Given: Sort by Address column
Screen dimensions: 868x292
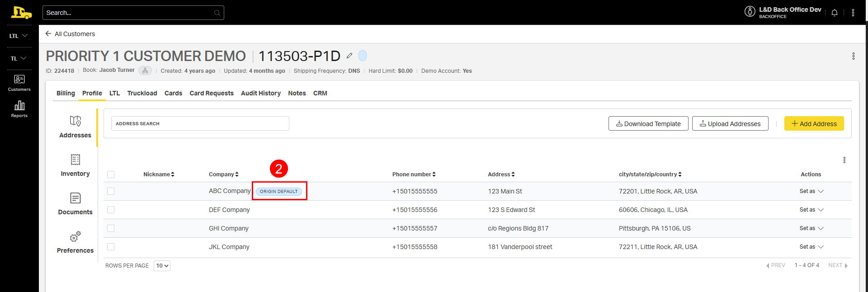Looking at the screenshot, I should [501, 174].
